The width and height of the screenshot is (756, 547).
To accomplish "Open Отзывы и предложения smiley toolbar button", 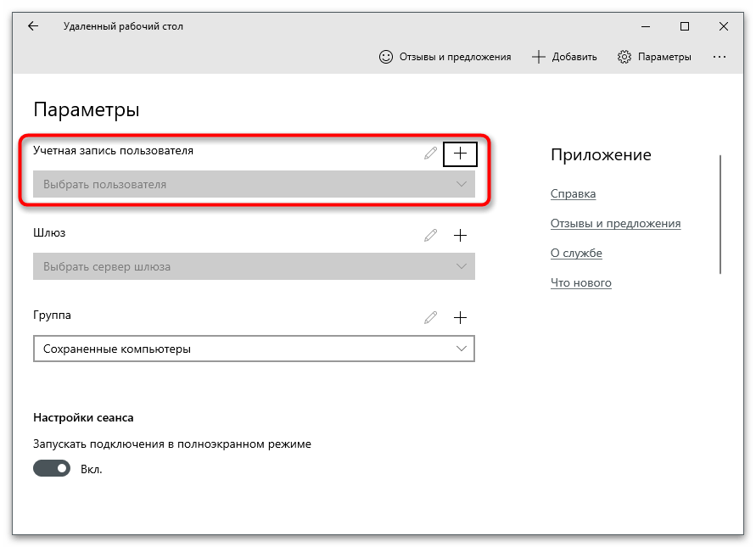I will (445, 57).
